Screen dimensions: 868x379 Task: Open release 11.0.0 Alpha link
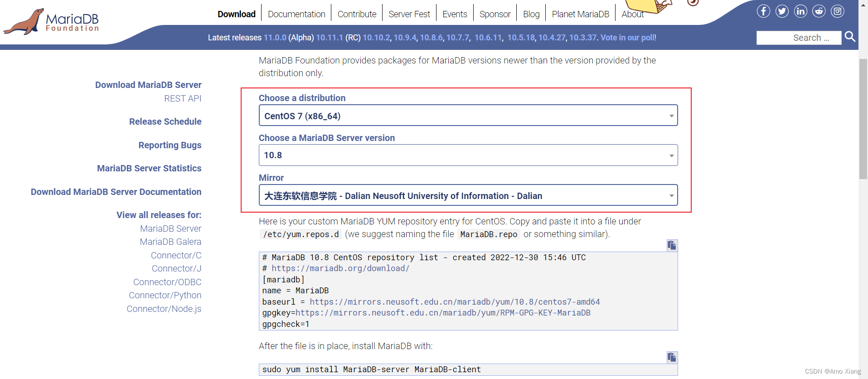point(275,38)
